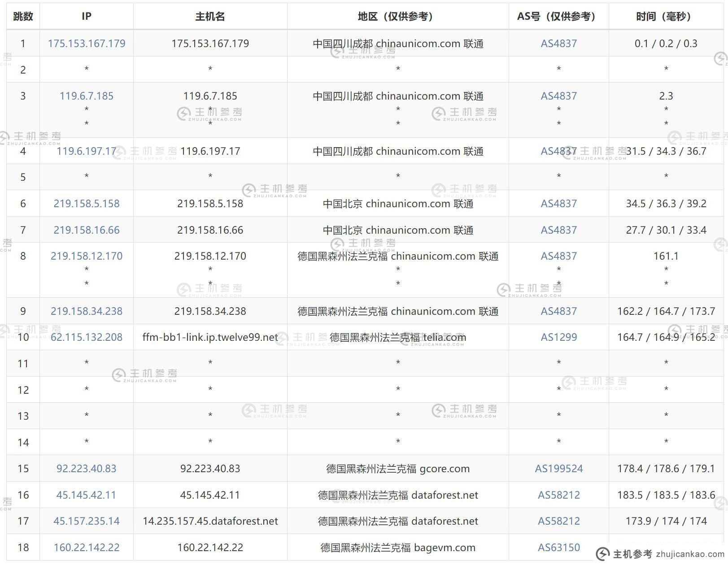Select hostname cell 219.158.34.238
This screenshot has height=565, width=728.
[x=210, y=311]
